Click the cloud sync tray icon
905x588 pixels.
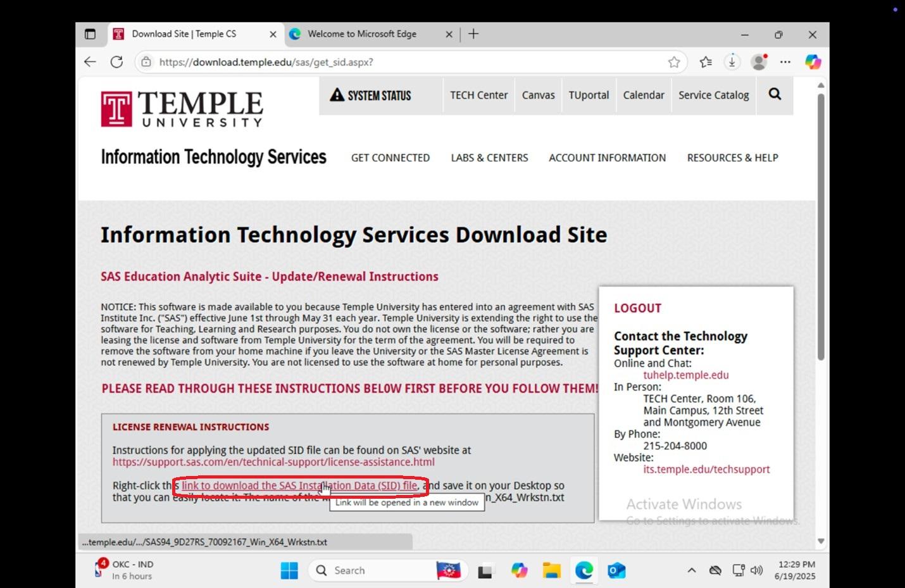click(715, 570)
